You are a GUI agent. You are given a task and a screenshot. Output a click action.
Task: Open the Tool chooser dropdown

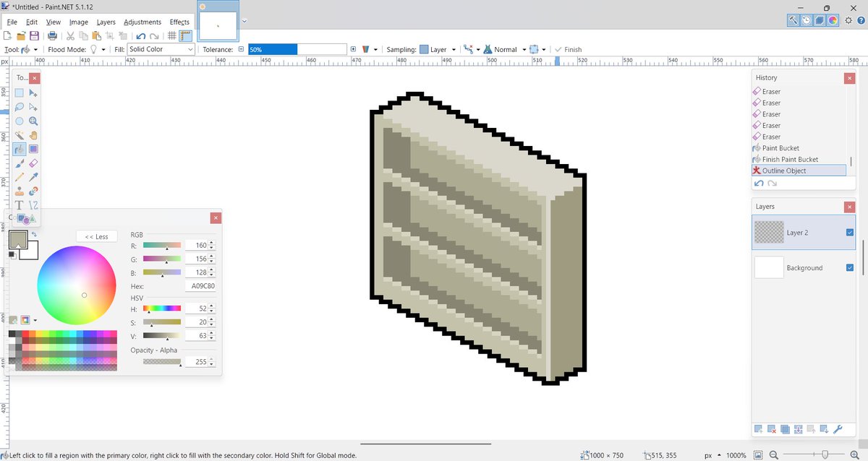point(30,49)
